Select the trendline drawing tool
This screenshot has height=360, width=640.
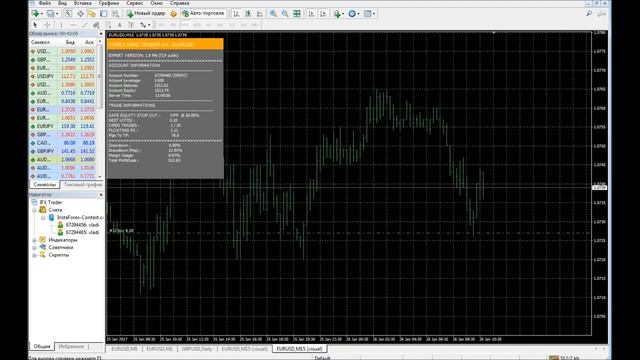(84, 25)
